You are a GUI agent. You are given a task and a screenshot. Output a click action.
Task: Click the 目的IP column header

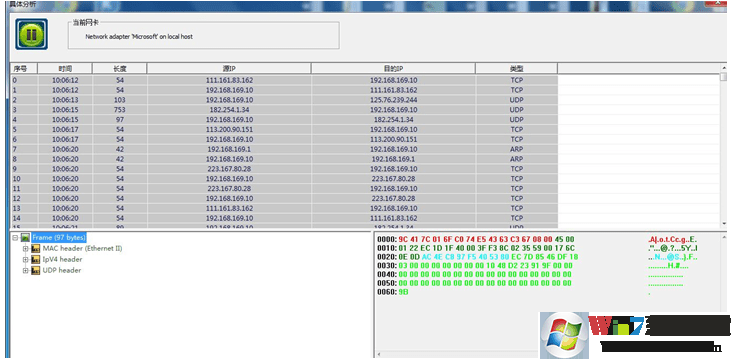pyautogui.click(x=393, y=69)
